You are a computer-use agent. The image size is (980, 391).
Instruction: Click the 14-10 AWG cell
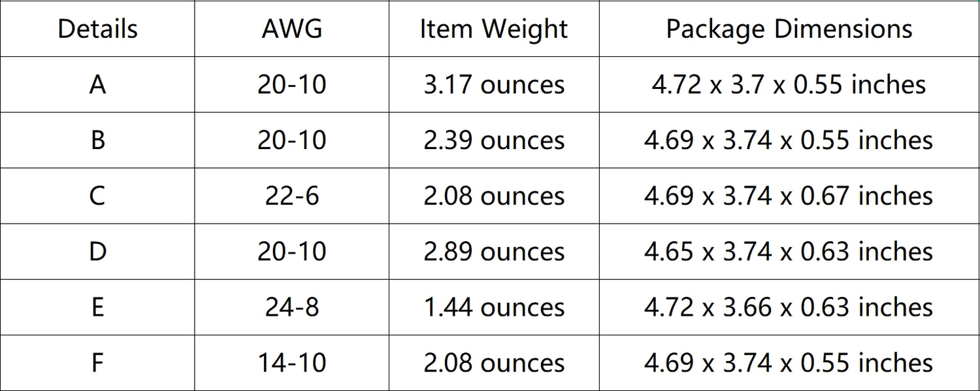click(291, 363)
